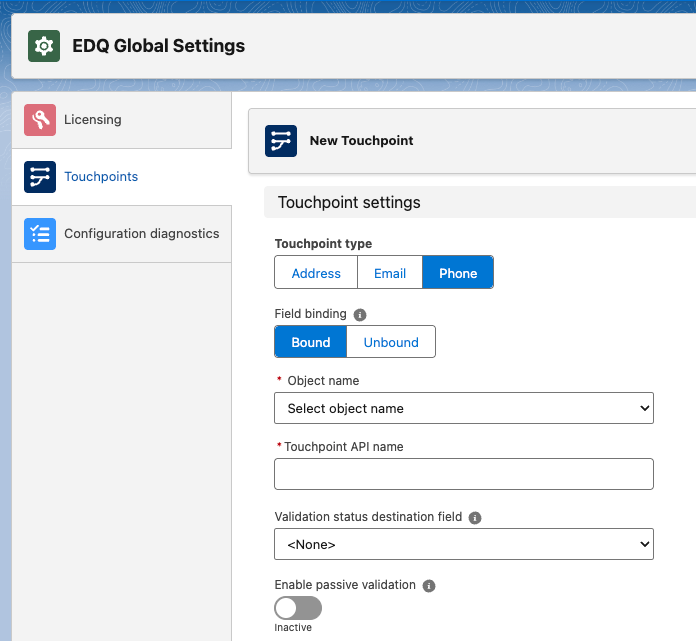The image size is (696, 641).
Task: Click the Touchpoints sidebar icon
Action: (x=40, y=177)
